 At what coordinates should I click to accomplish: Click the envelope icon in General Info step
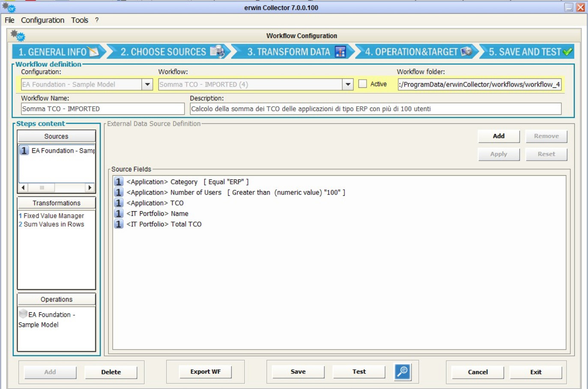(x=93, y=51)
